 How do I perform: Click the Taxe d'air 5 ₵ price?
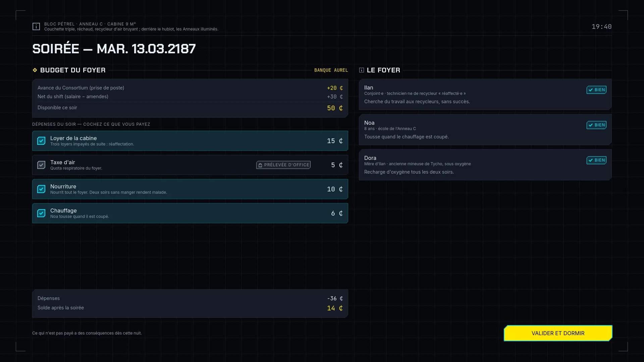click(337, 165)
